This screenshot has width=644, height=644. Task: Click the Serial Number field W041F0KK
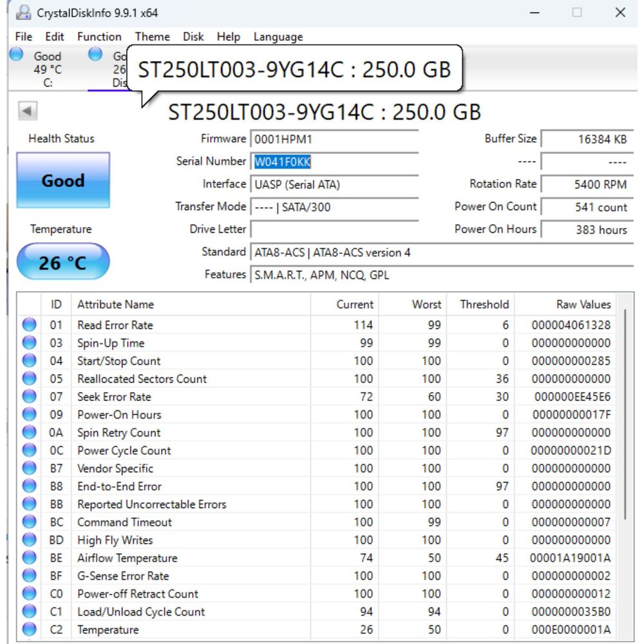click(x=334, y=162)
